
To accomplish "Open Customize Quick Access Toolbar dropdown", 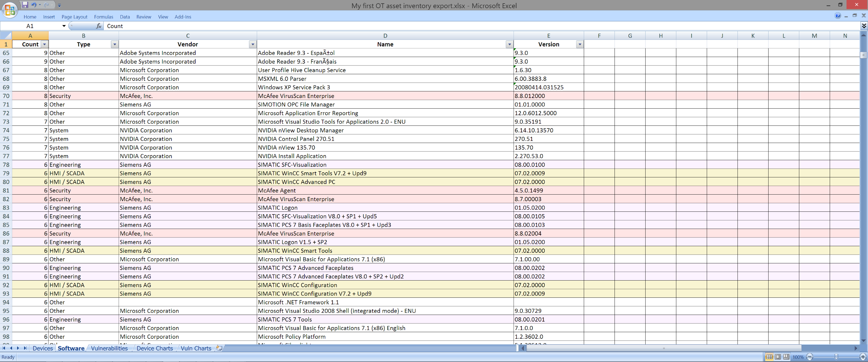I will coord(59,5).
